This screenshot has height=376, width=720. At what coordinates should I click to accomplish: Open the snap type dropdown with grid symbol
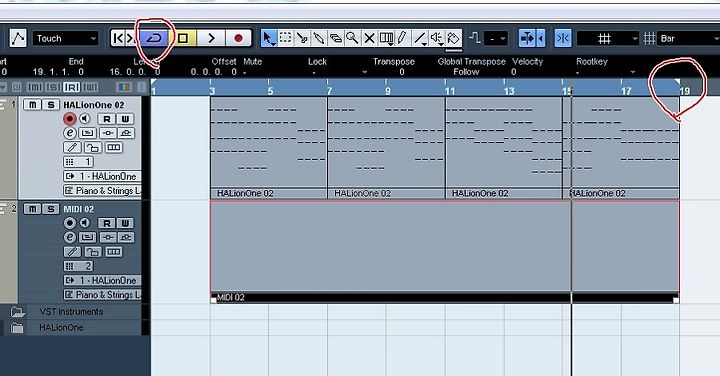click(x=608, y=38)
